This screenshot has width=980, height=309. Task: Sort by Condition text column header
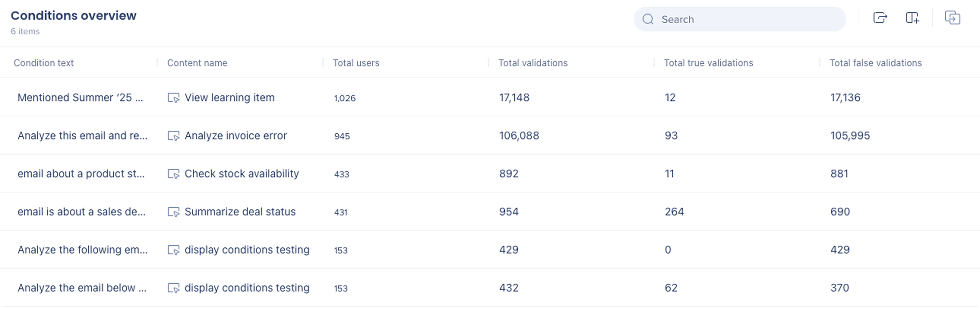pyautogui.click(x=44, y=63)
